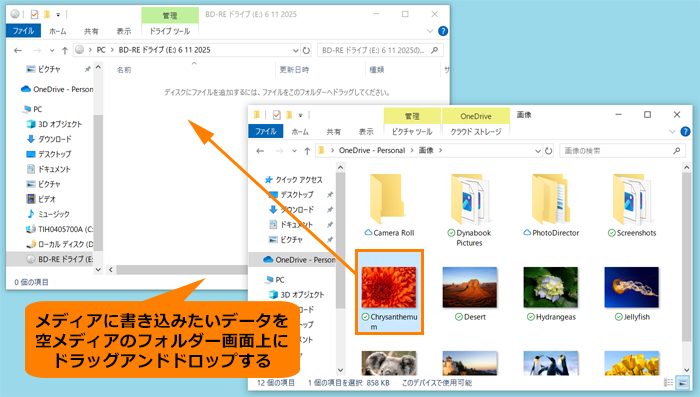Click New folder icon in BD-RE window toolbar
The height and width of the screenshot is (397, 700).
47,15
